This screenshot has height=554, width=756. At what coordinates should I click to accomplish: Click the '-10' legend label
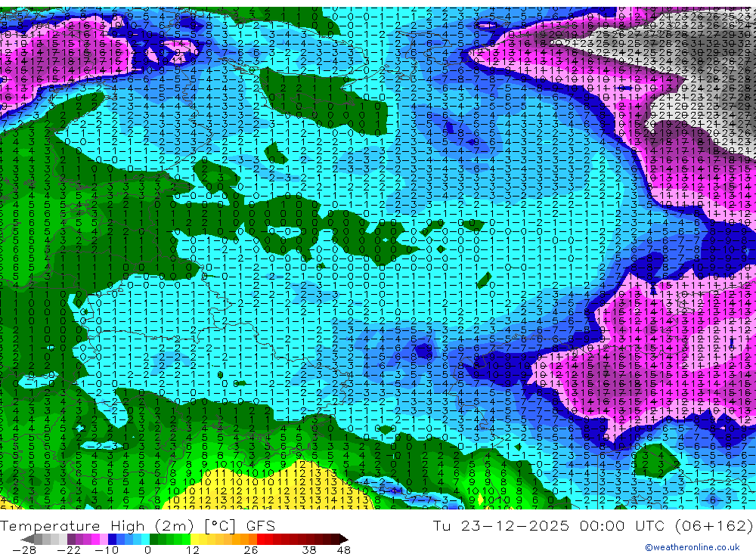pyautogui.click(x=107, y=549)
